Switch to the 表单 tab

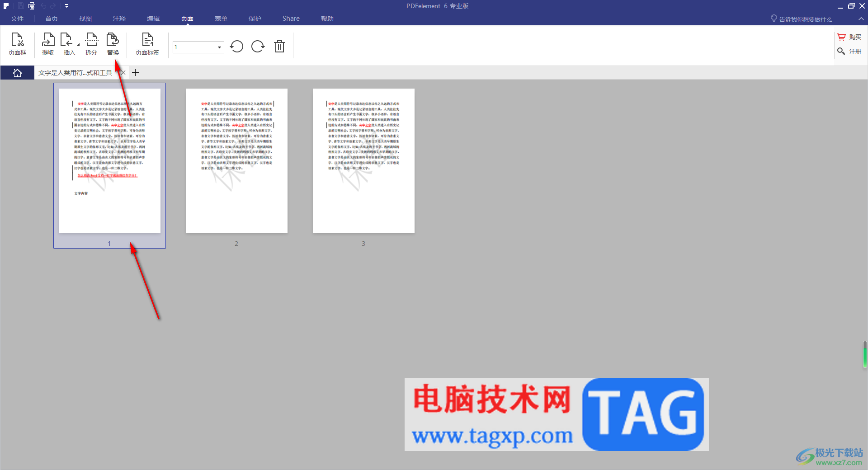221,19
